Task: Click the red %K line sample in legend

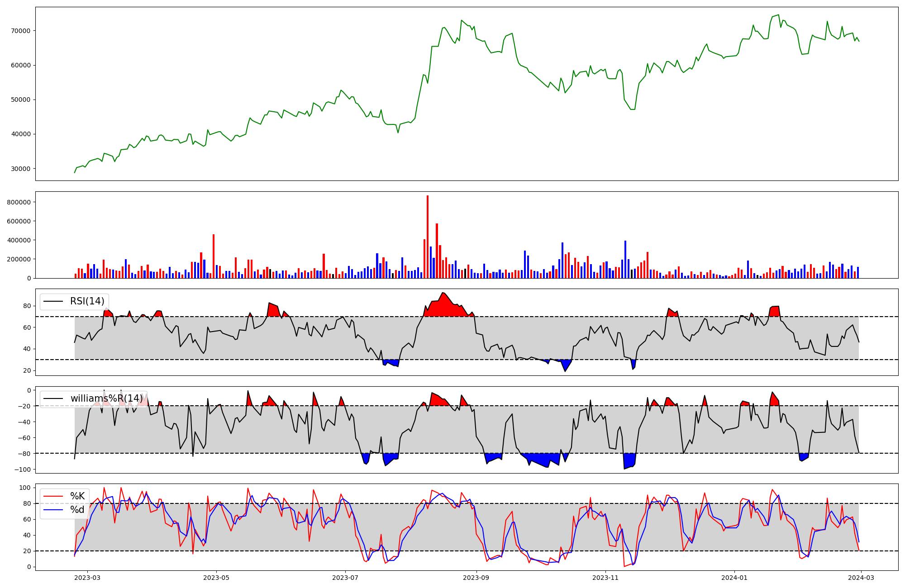Action: (x=52, y=496)
